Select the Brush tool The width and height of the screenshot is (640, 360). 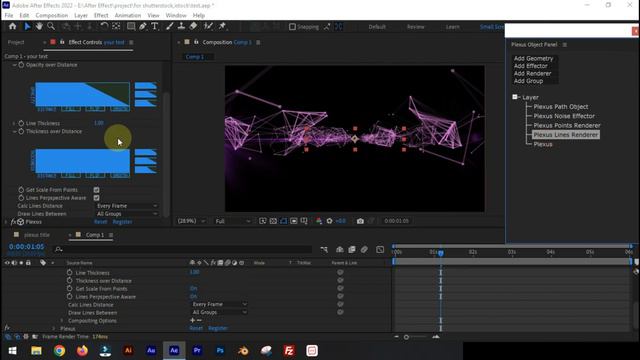click(x=169, y=27)
